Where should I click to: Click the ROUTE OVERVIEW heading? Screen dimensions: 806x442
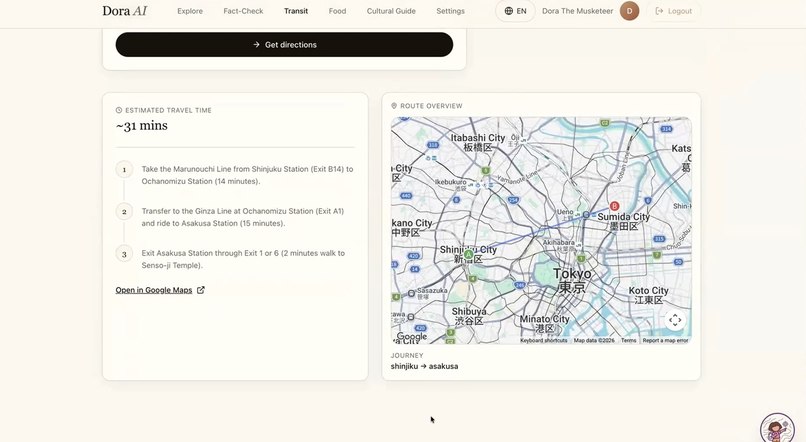coord(431,106)
